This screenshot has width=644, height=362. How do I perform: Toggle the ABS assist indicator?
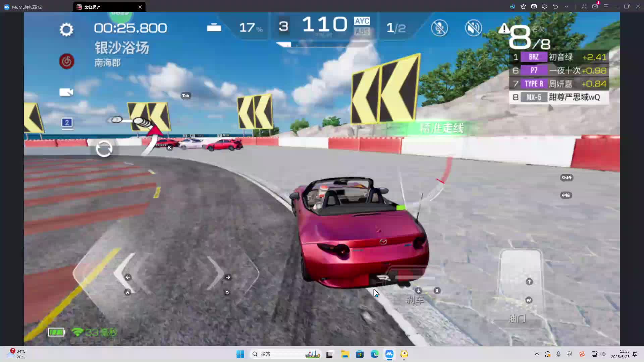[x=362, y=32]
